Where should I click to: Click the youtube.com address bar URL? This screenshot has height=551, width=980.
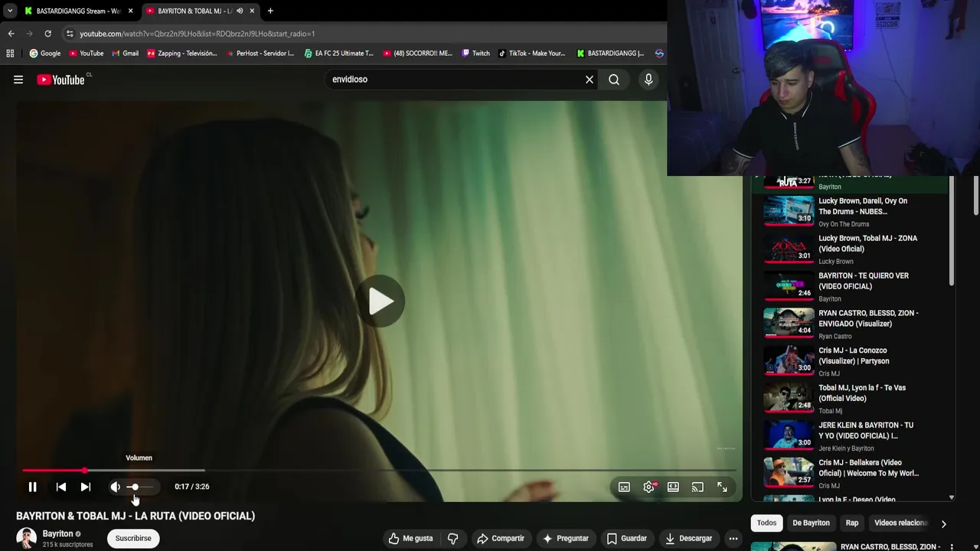pos(197,34)
